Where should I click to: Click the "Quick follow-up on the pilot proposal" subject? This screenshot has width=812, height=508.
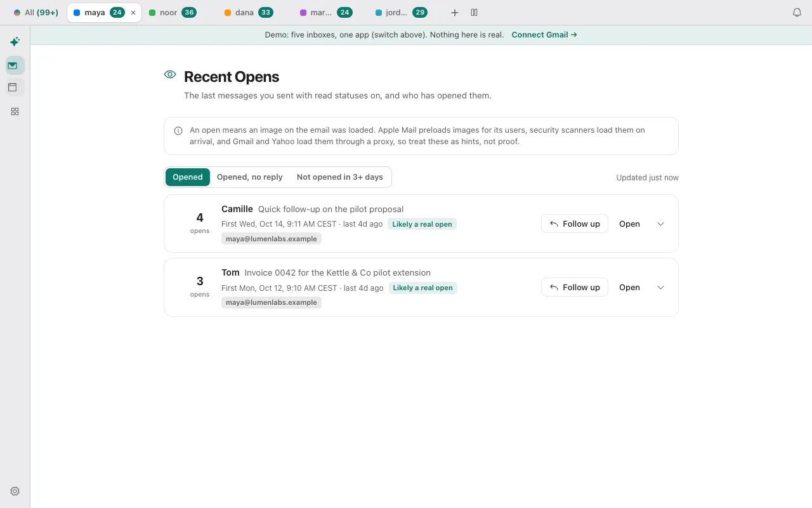[331, 209]
